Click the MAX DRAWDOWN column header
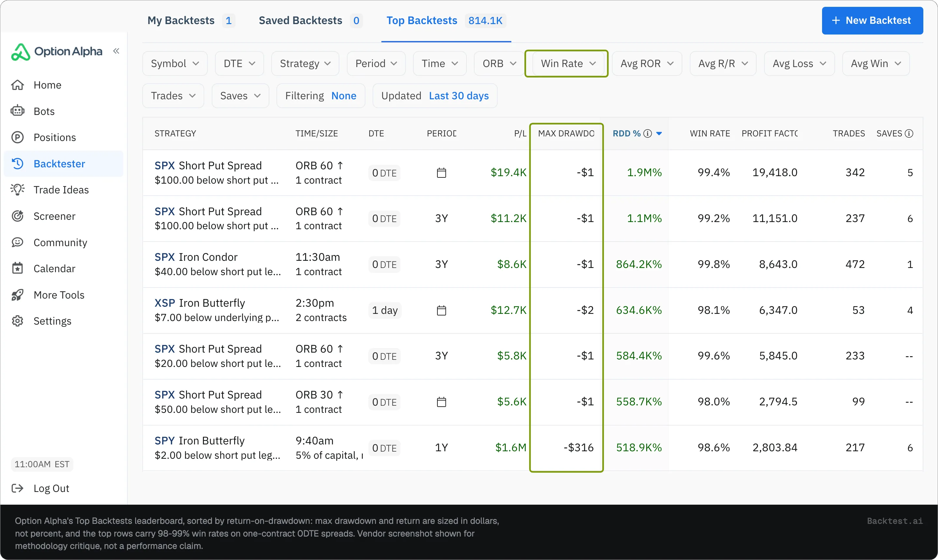Screen dimensions: 938x560 [566, 133]
